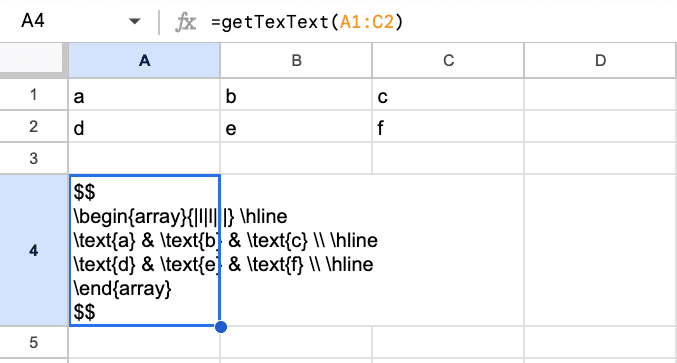Select row 1 header
This screenshot has width=677, height=363.
[x=34, y=94]
